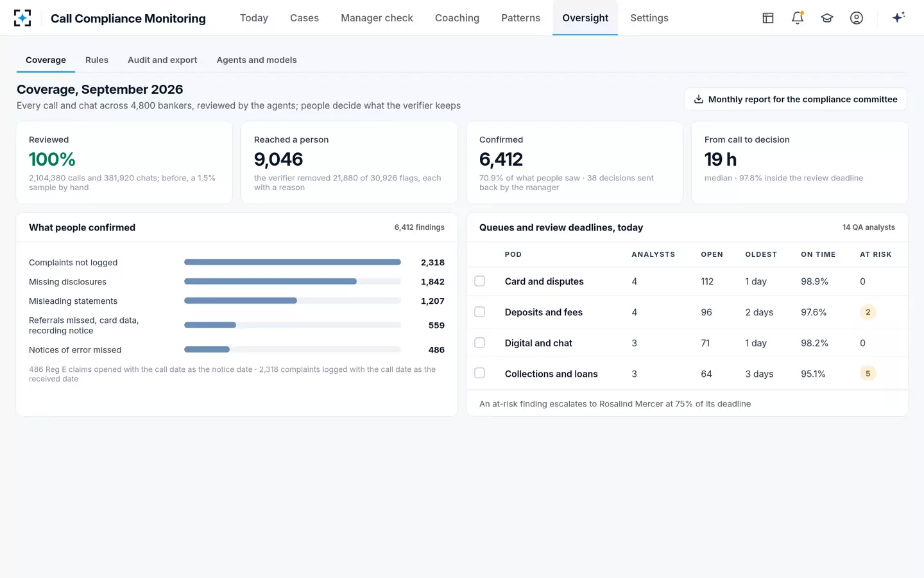Open the Patterns section
The height and width of the screenshot is (578, 924).
tap(520, 18)
